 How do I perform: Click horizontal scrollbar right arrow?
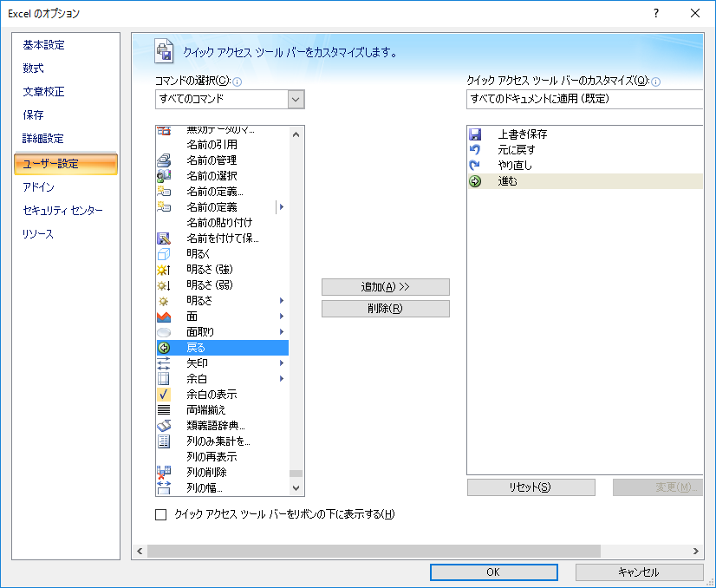click(696, 552)
